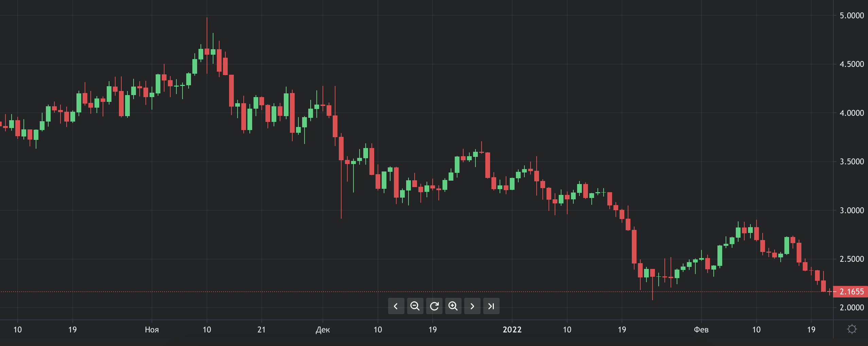This screenshot has width=868, height=346.
Task: Click the scroll left arrow button
Action: (396, 306)
